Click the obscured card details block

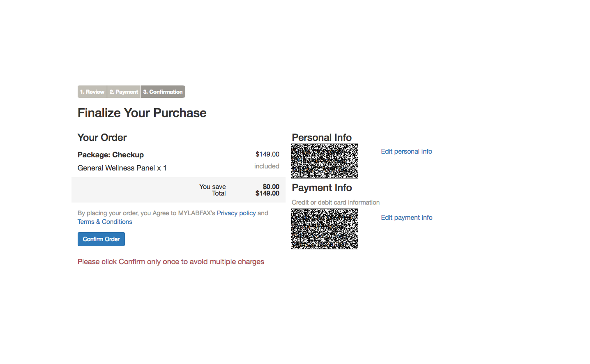click(x=325, y=229)
